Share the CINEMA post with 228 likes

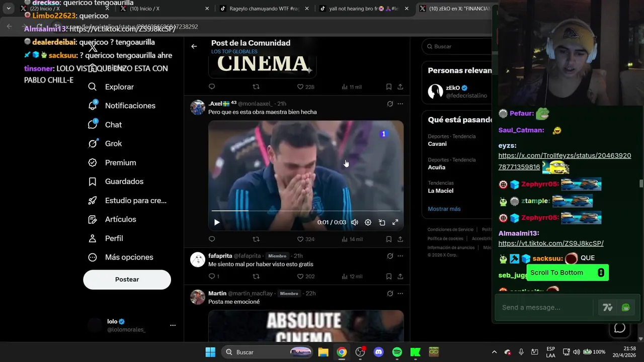400,87
